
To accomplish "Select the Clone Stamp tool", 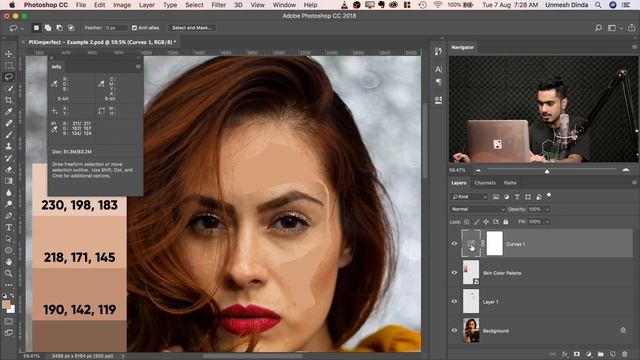I will pyautogui.click(x=9, y=146).
